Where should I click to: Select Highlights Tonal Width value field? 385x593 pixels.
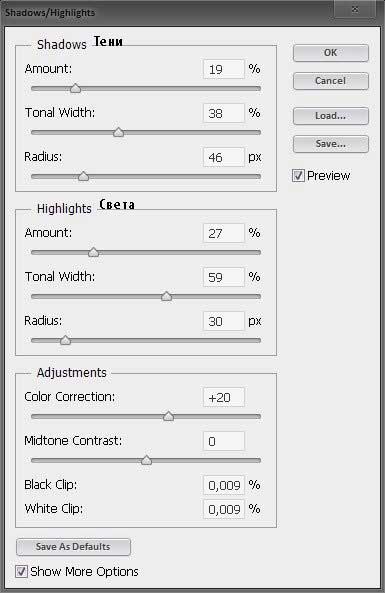tap(224, 277)
